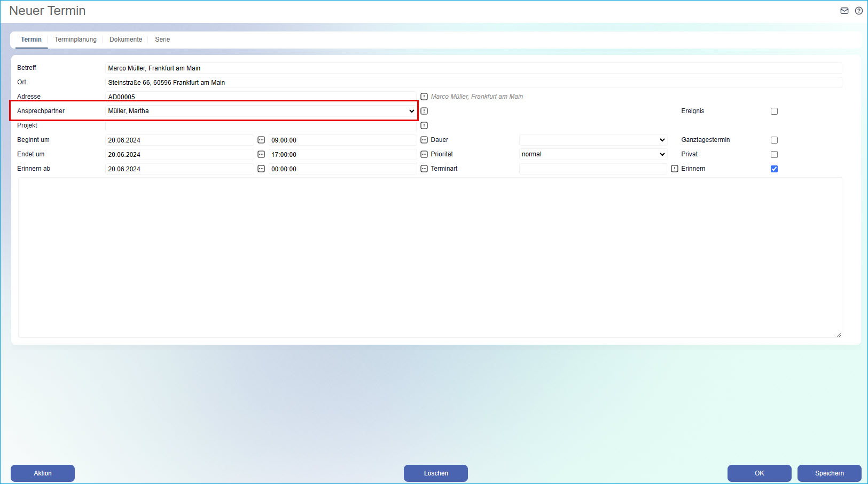Click the lookup icon beside the Projekt field

tap(424, 125)
